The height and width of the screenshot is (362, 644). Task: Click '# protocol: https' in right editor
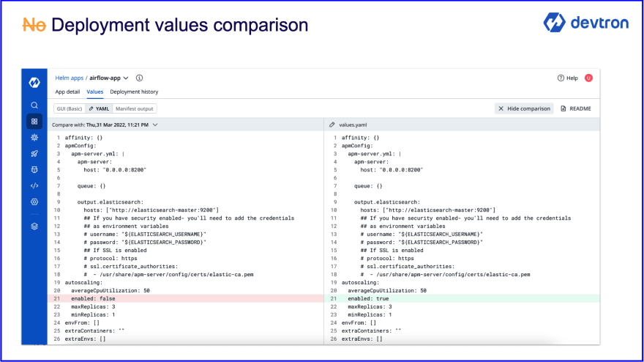(x=387, y=259)
